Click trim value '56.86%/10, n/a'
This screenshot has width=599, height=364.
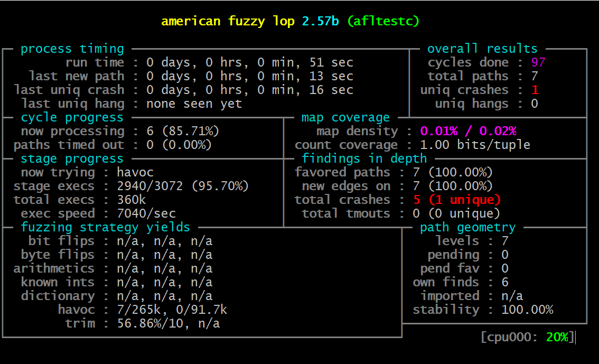point(168,324)
